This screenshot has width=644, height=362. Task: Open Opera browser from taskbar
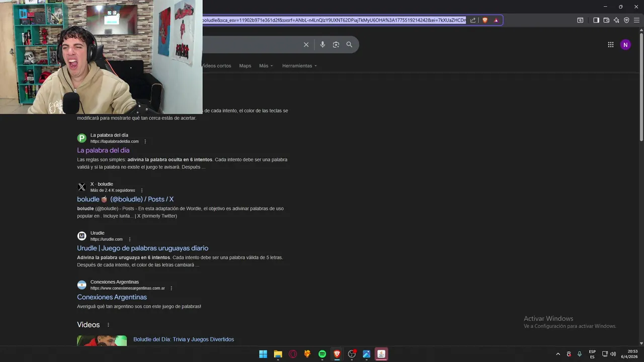click(293, 354)
